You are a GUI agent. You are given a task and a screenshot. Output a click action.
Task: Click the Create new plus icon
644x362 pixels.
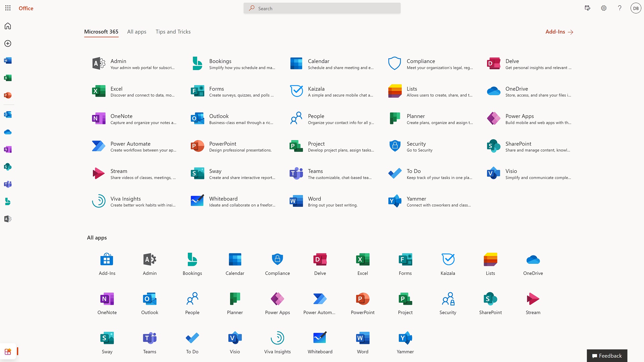click(x=8, y=44)
